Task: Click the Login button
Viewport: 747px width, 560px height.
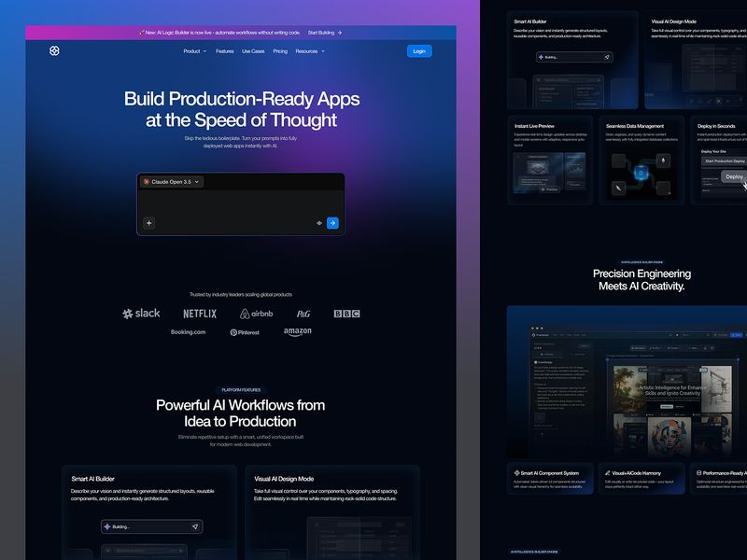Action: pos(419,51)
